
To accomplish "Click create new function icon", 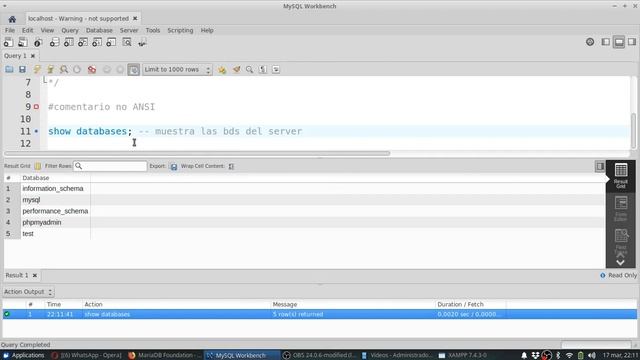I will (x=111, y=42).
